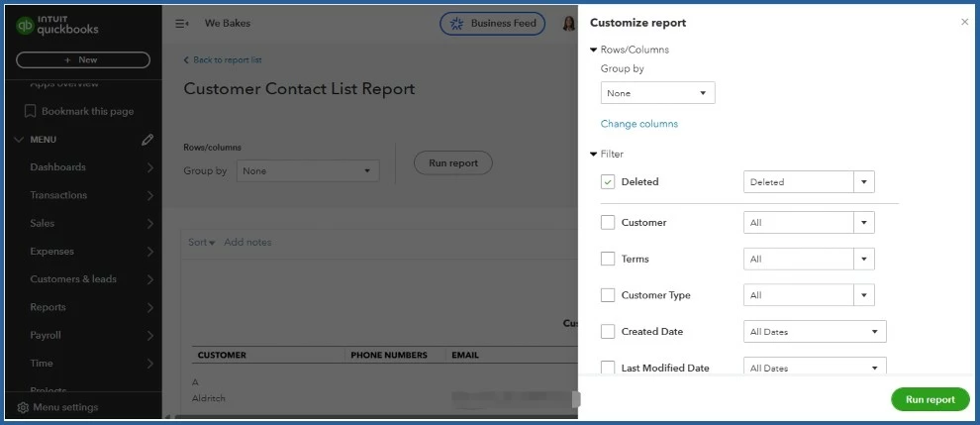Click the QuickBooks logo icon
Image resolution: width=980 pixels, height=425 pixels.
tap(25, 26)
